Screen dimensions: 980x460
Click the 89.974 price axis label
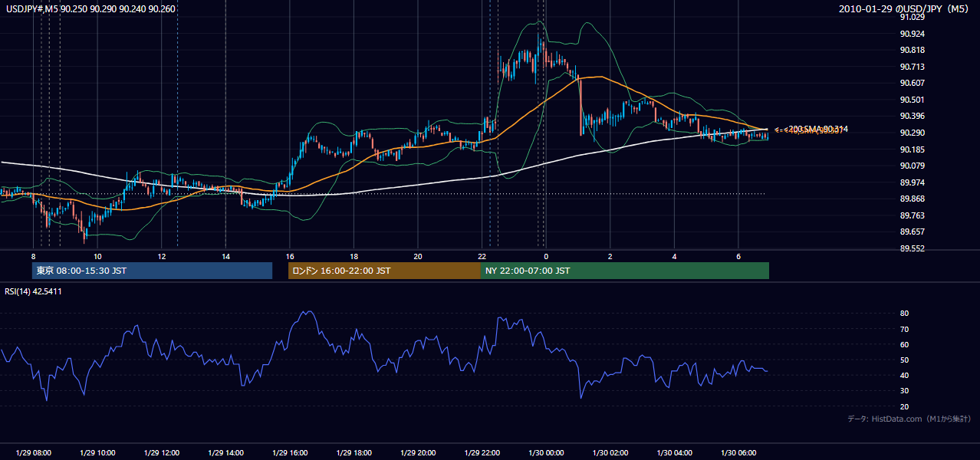click(x=912, y=182)
